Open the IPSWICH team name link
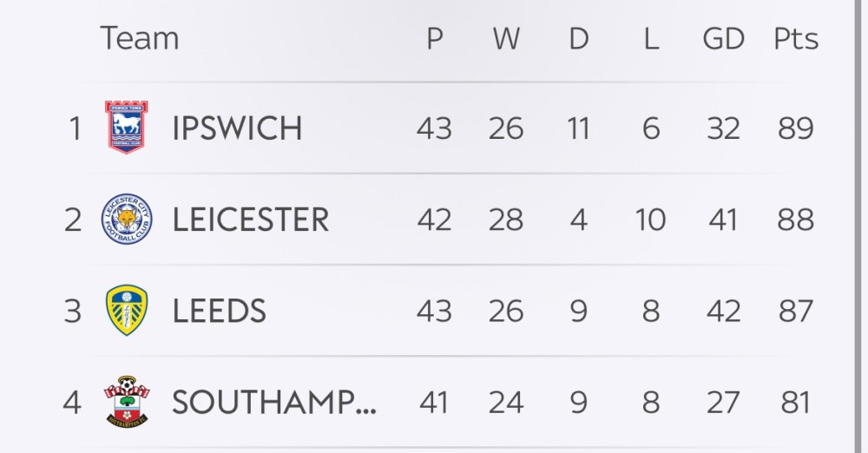The height and width of the screenshot is (453, 868). [x=237, y=128]
